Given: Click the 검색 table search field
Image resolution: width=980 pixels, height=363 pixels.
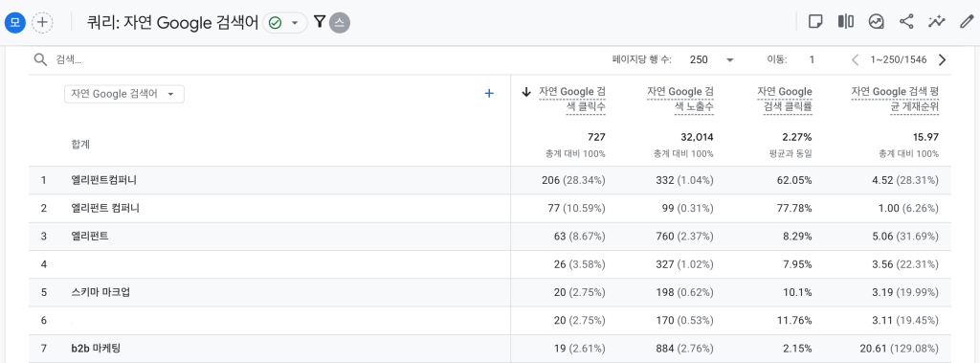Looking at the screenshot, I should pyautogui.click(x=188, y=60).
